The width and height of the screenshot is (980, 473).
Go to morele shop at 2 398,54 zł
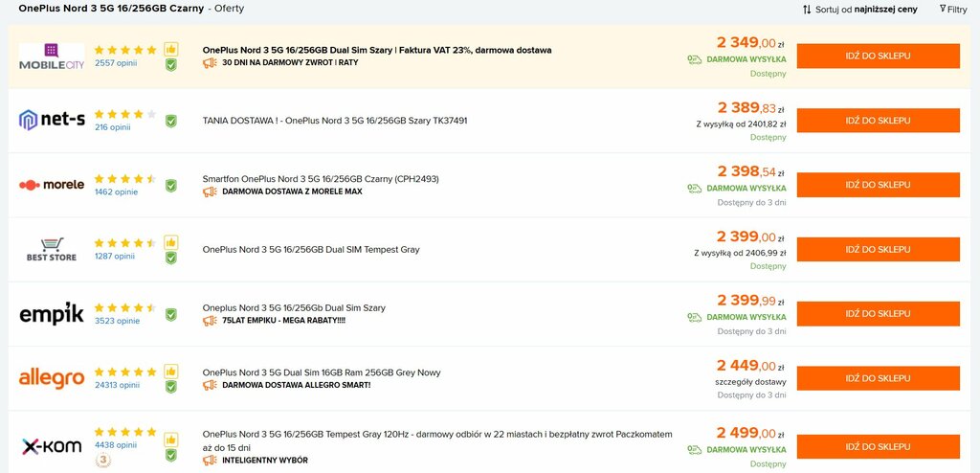pyautogui.click(x=879, y=185)
